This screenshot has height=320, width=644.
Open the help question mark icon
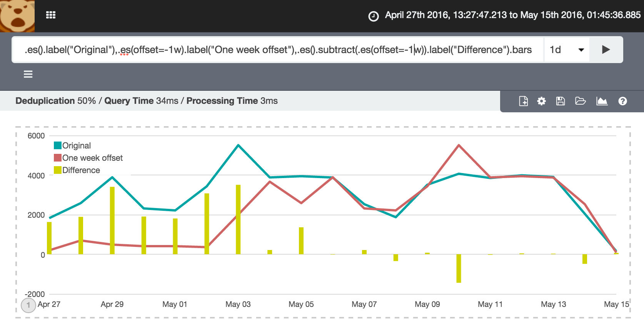622,101
